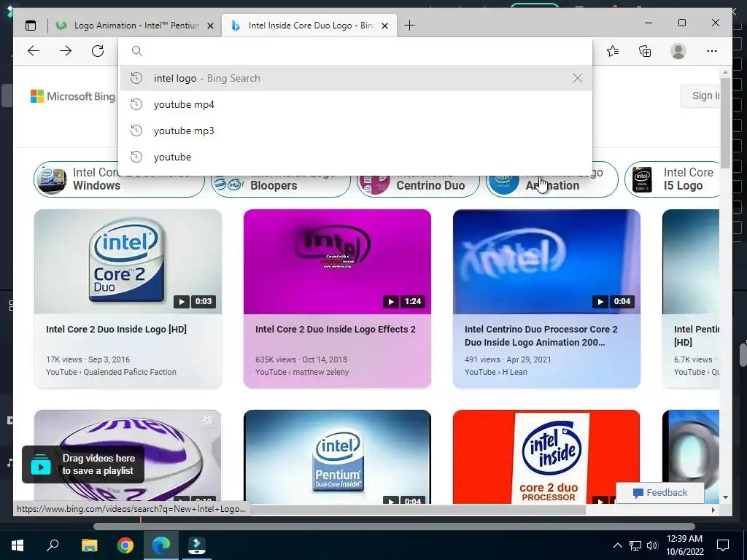Click the save playlist drop area icon

41,464
